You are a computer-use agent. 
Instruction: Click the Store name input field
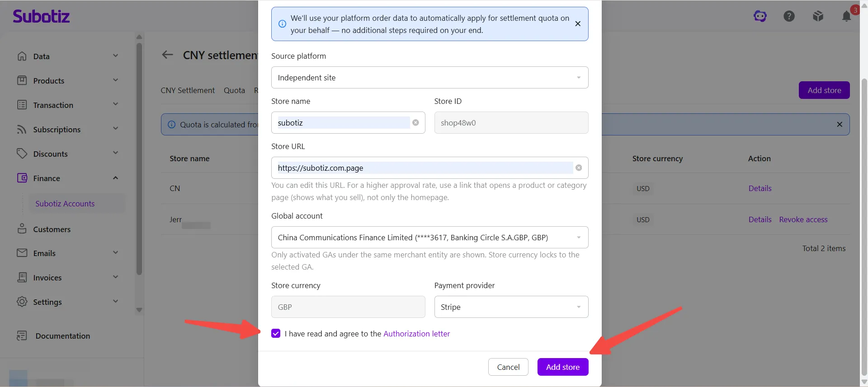click(x=348, y=122)
